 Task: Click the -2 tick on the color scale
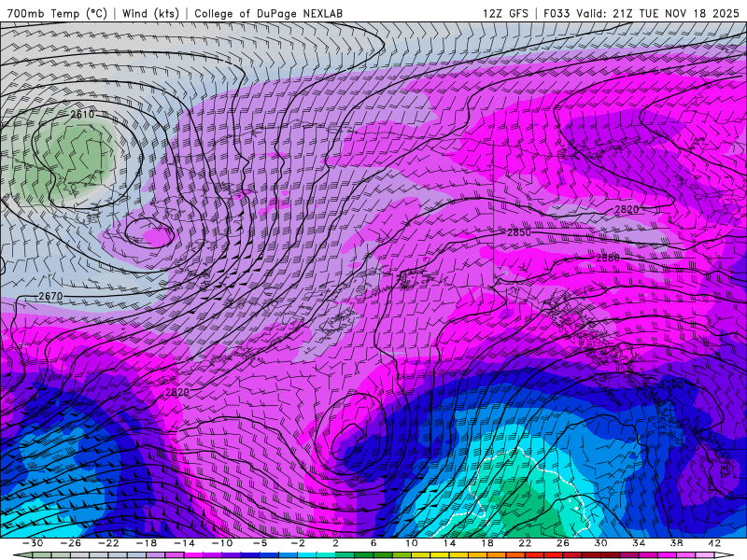point(298,543)
